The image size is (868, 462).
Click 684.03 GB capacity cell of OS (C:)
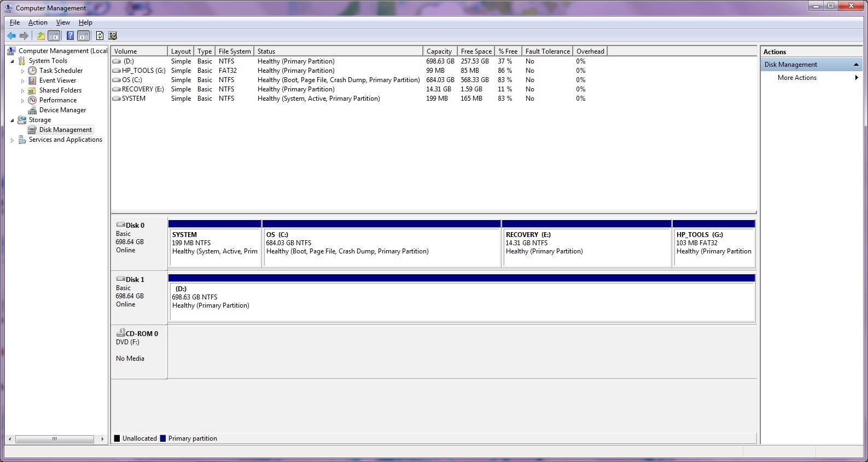[x=440, y=80]
